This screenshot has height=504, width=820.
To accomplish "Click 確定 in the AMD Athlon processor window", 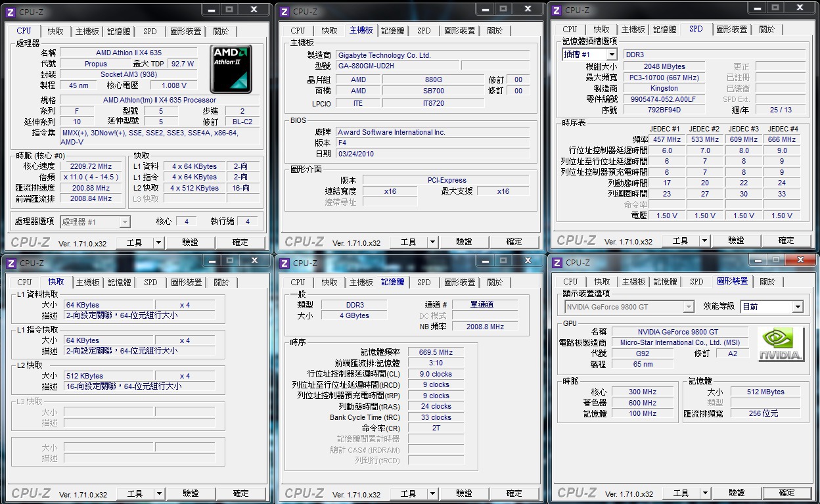I will [240, 242].
